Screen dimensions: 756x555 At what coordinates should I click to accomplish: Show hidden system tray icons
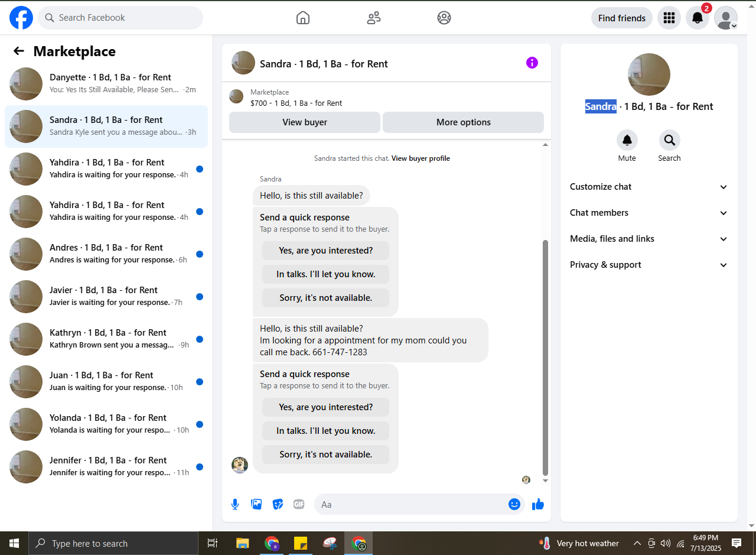(637, 543)
